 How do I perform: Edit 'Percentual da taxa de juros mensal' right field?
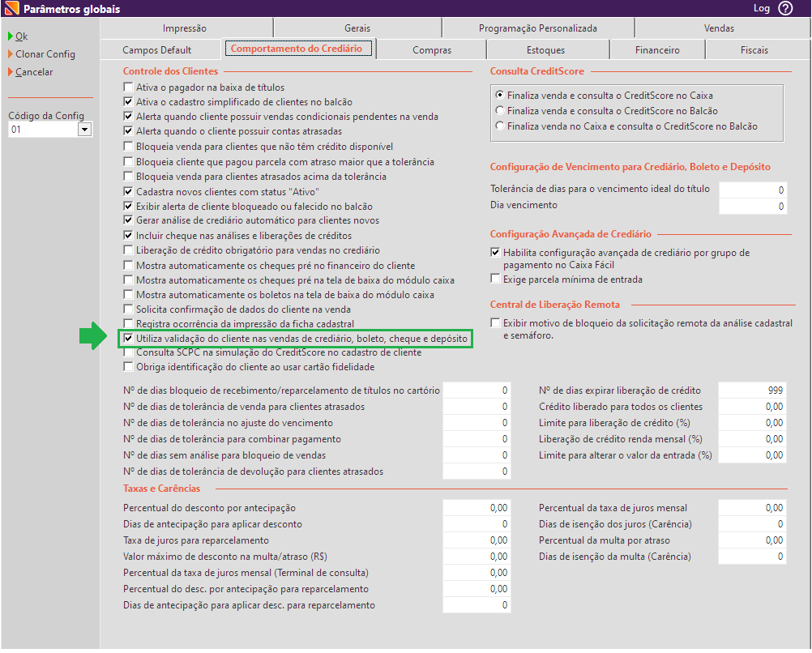(x=753, y=507)
